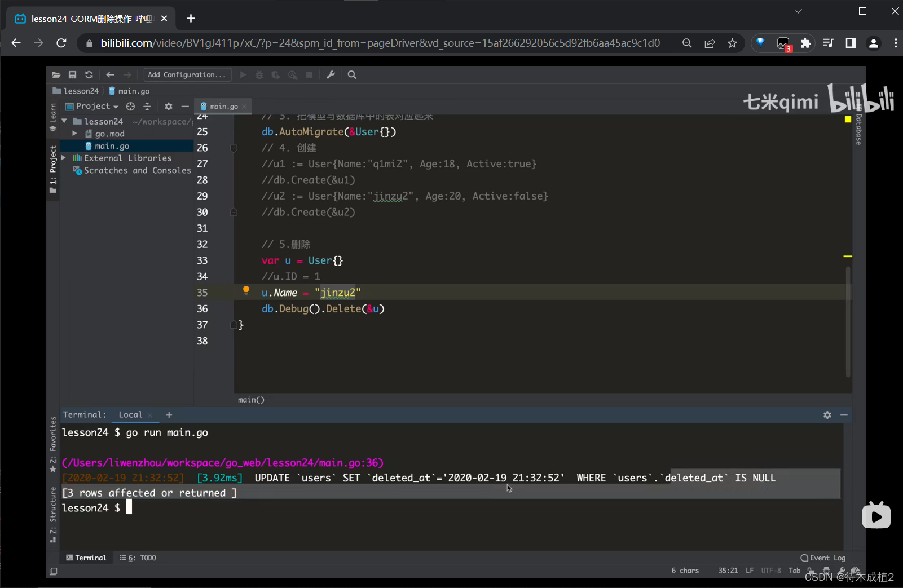Click the 35:21 cursor position status
The width and height of the screenshot is (903, 588).
pyautogui.click(x=728, y=571)
